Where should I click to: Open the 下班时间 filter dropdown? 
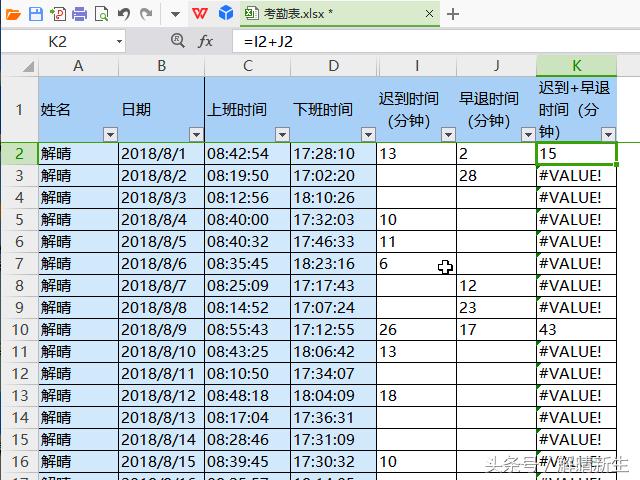368,134
